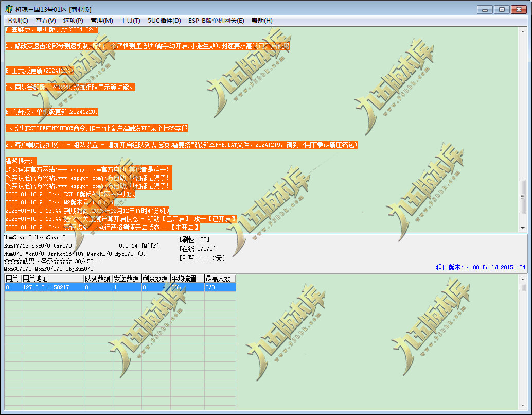Screen dimensions: 532x415
Task: Click the Run17/13 Soc0/0 Usr0/0 status
Action: (x=38, y=246)
